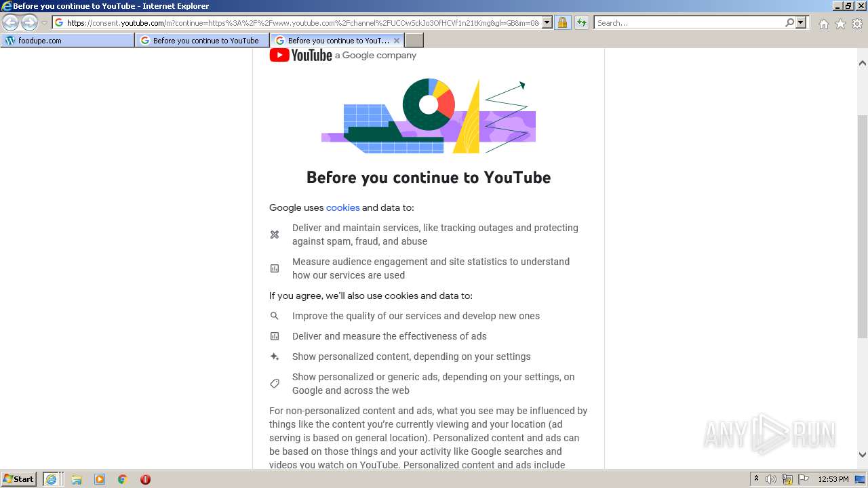Open the volume speaker tray icon
This screenshot has width=868, height=488.
tap(771, 479)
